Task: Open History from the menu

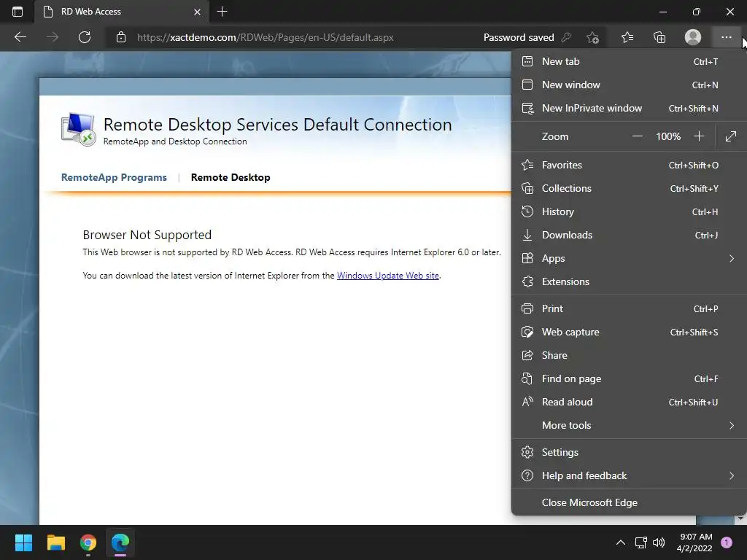Action: (x=628, y=212)
